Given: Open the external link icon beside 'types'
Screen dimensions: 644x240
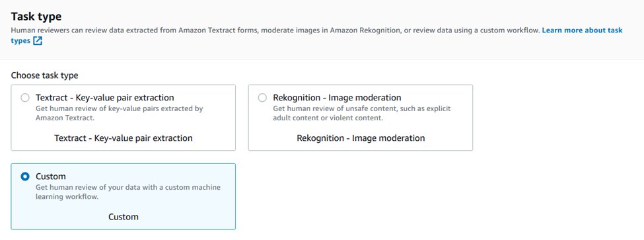Looking at the screenshot, I should [38, 41].
